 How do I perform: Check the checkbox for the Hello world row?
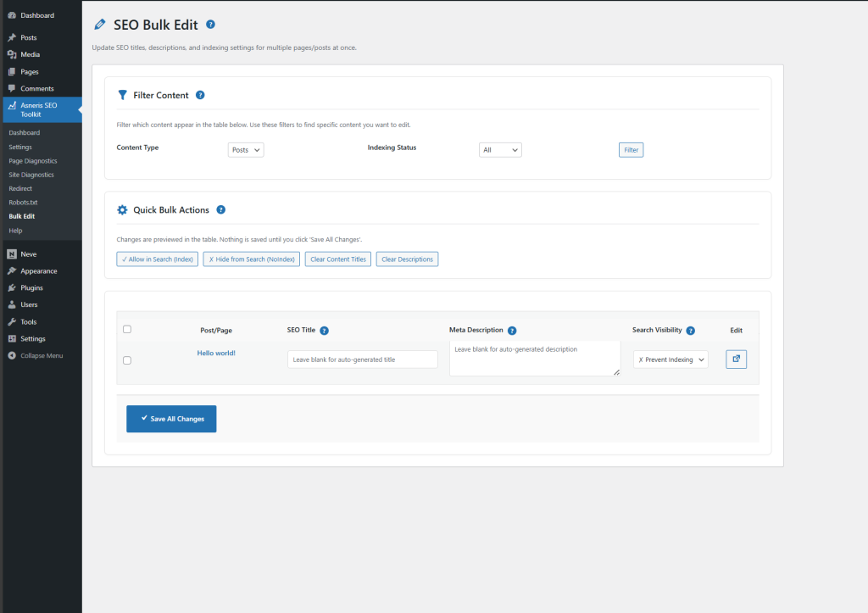pos(127,359)
